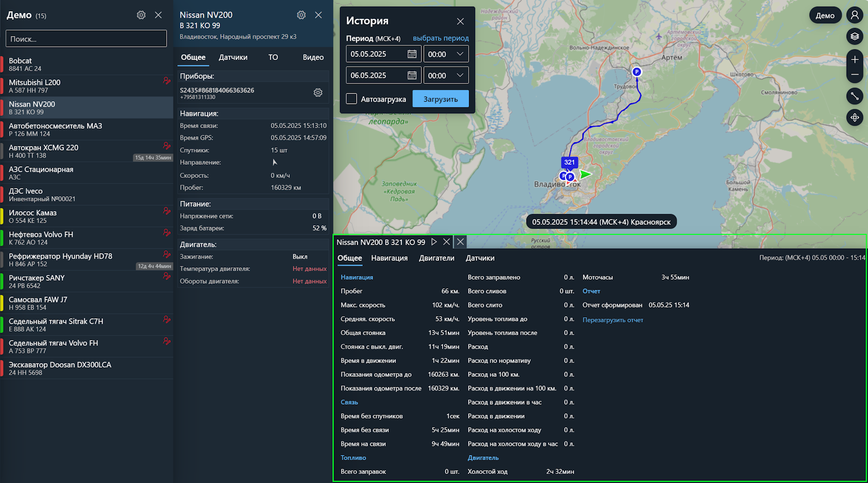Open settings gear beside the Nissan NV200 title

click(x=301, y=15)
